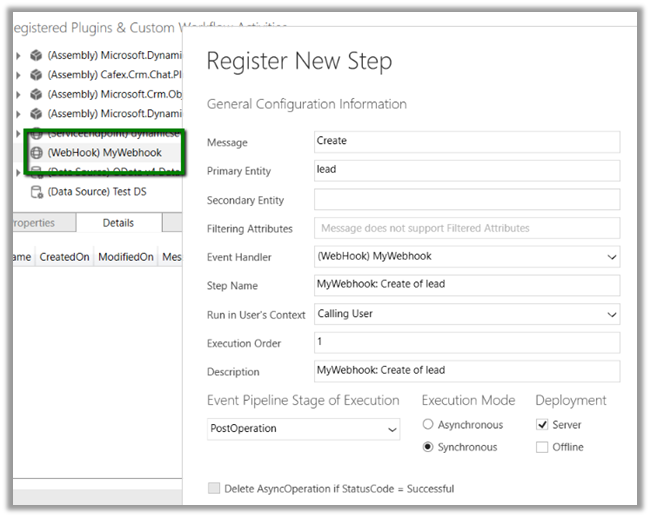Click the ModifiedOn column header

[x=126, y=257]
